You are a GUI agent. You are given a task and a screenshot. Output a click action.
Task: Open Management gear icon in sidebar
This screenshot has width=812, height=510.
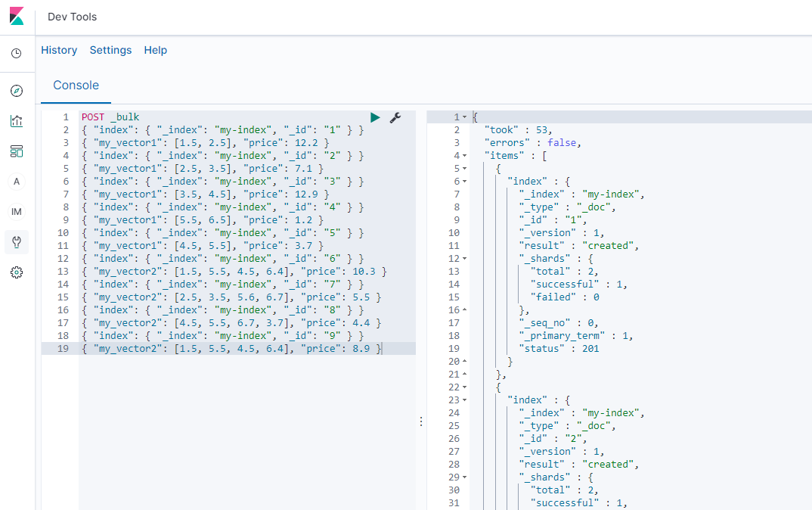tap(17, 272)
